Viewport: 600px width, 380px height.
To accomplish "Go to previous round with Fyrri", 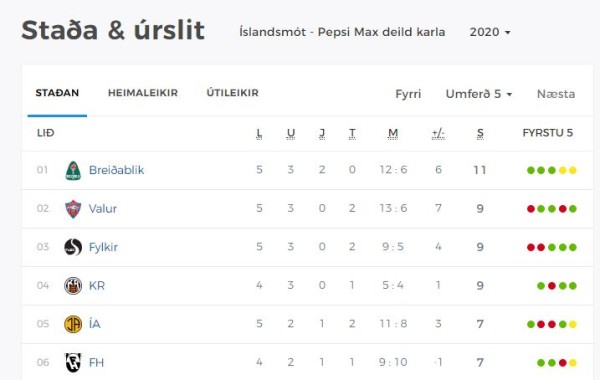I will [408, 94].
